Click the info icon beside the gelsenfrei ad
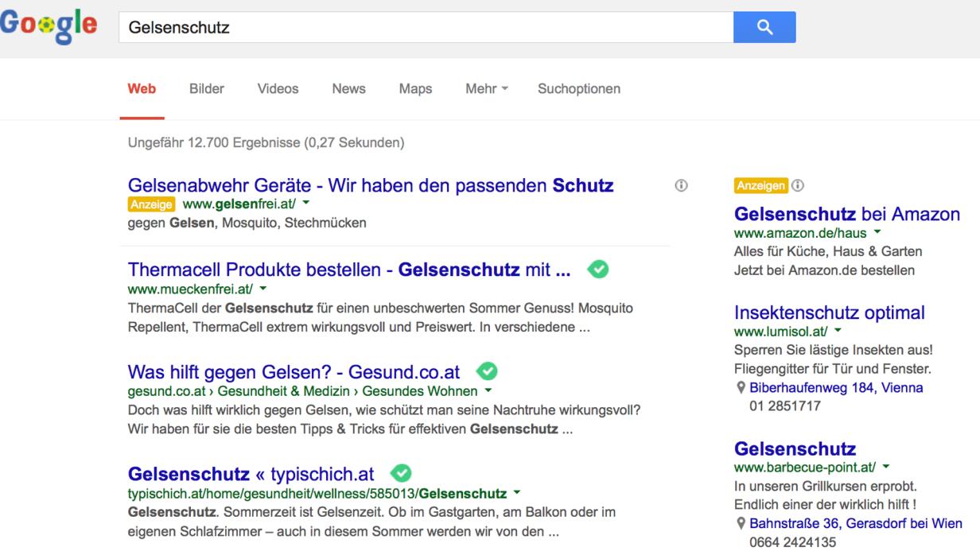The width and height of the screenshot is (980, 551). [x=680, y=185]
